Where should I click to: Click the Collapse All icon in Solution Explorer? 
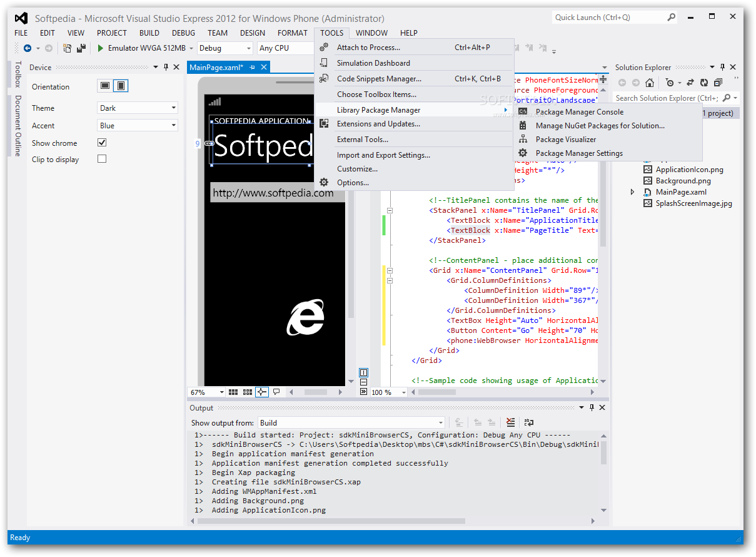pos(718,83)
